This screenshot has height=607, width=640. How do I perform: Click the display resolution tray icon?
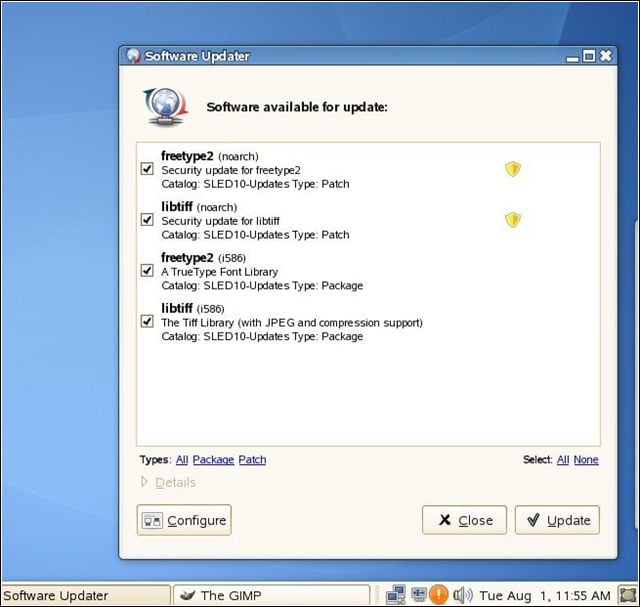pyautogui.click(x=418, y=594)
